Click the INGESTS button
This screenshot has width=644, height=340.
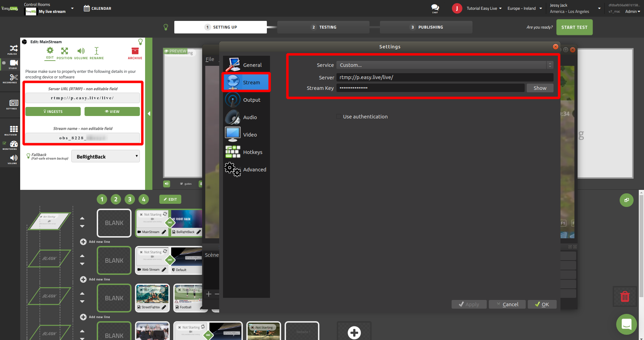click(53, 111)
